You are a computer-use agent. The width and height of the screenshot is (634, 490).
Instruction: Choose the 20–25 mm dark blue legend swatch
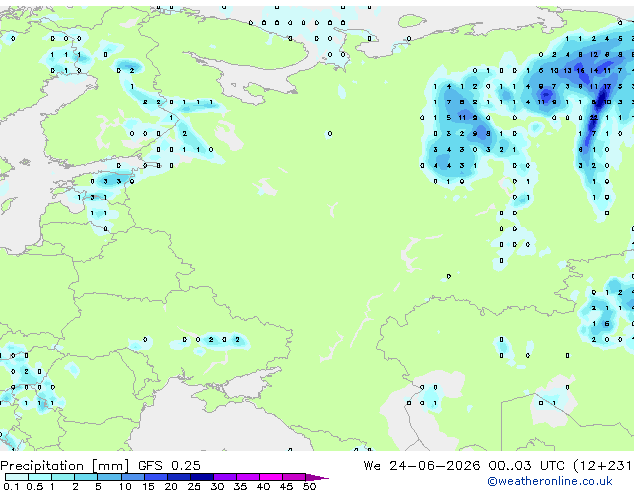[178, 477]
